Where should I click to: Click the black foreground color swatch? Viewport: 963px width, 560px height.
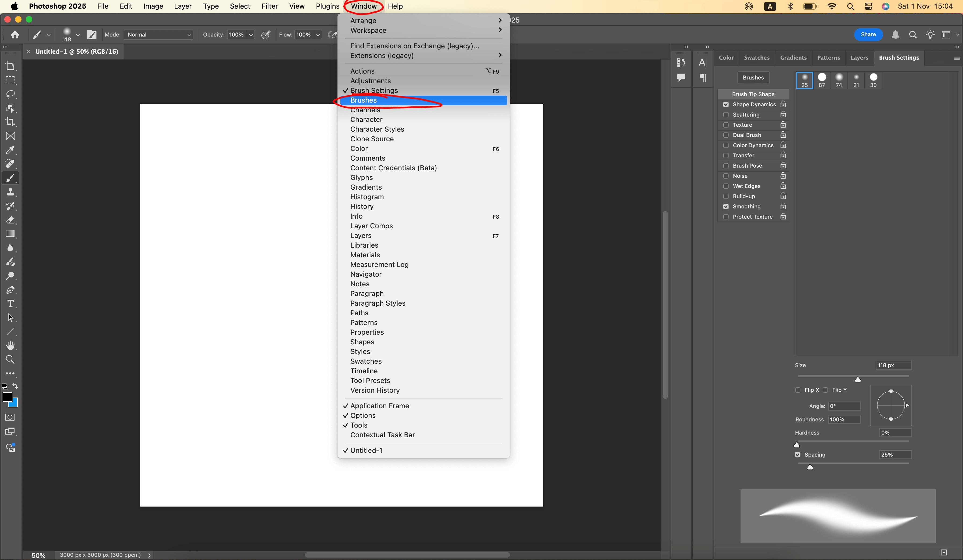tap(7, 397)
